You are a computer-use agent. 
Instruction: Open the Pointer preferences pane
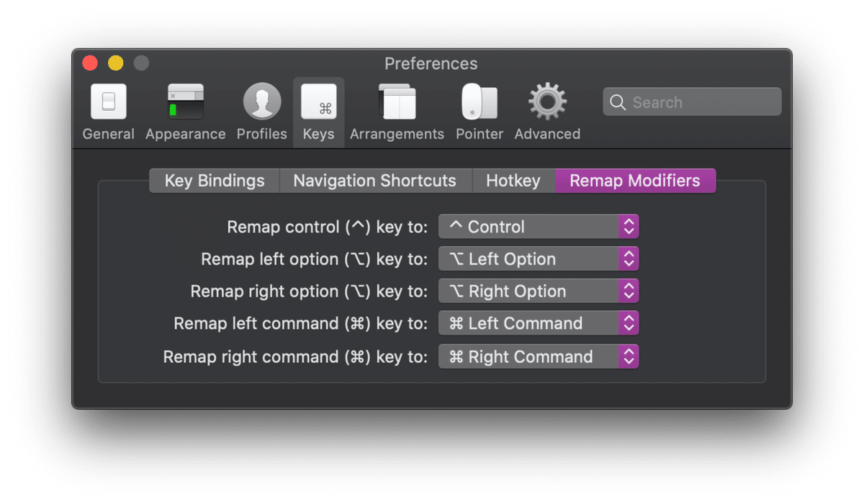tap(479, 112)
